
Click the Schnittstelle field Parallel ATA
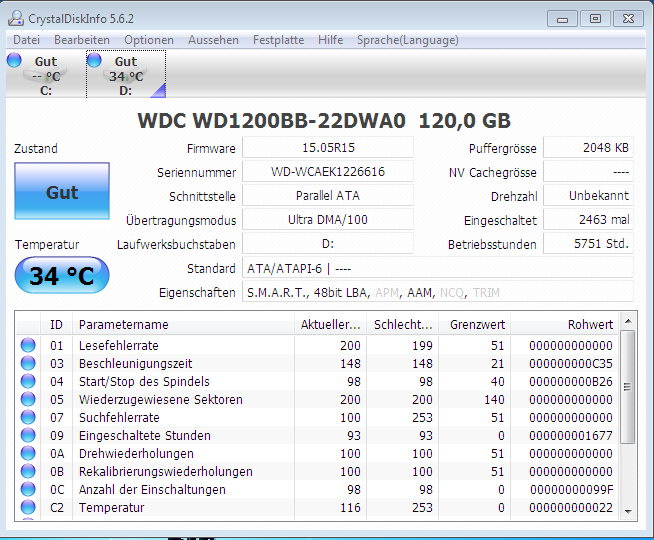[x=328, y=196]
